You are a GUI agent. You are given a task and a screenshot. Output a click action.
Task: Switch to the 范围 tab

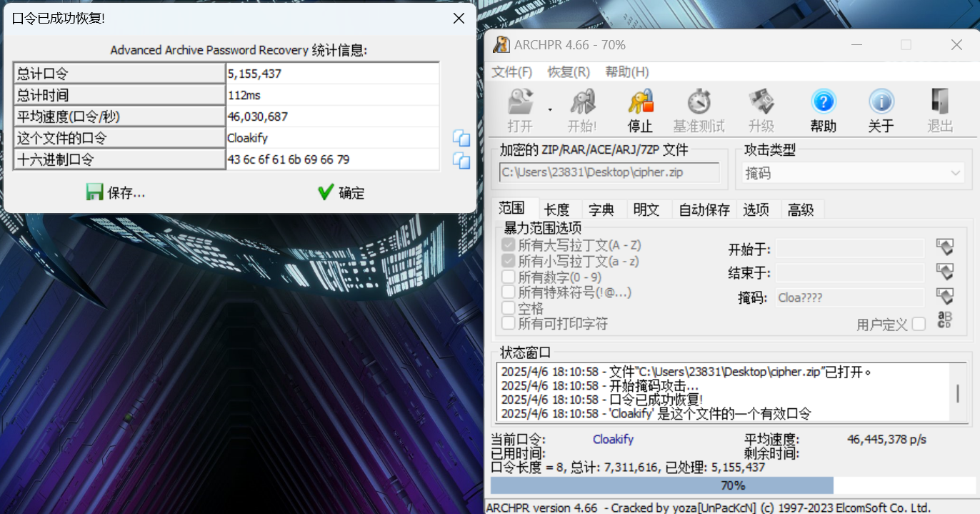coord(511,208)
